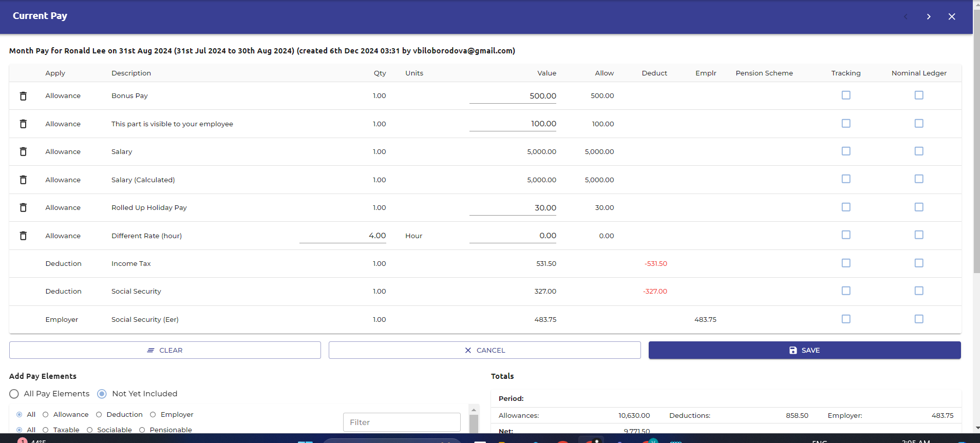Filter pay elements by Deduction
The image size is (980, 443).
point(99,415)
